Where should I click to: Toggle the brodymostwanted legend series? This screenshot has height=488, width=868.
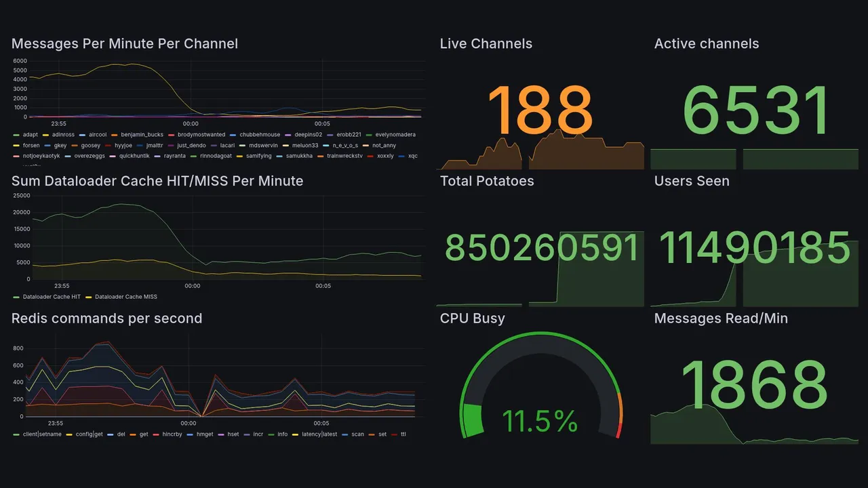197,135
